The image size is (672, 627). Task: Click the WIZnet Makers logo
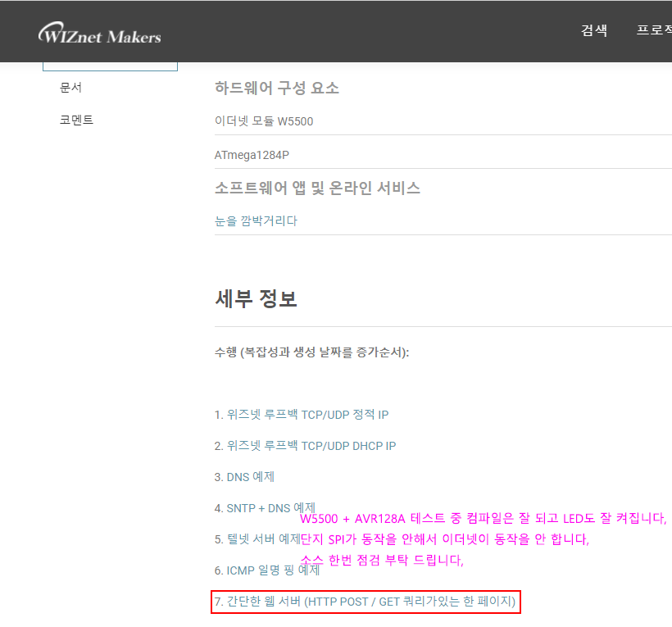[100, 33]
